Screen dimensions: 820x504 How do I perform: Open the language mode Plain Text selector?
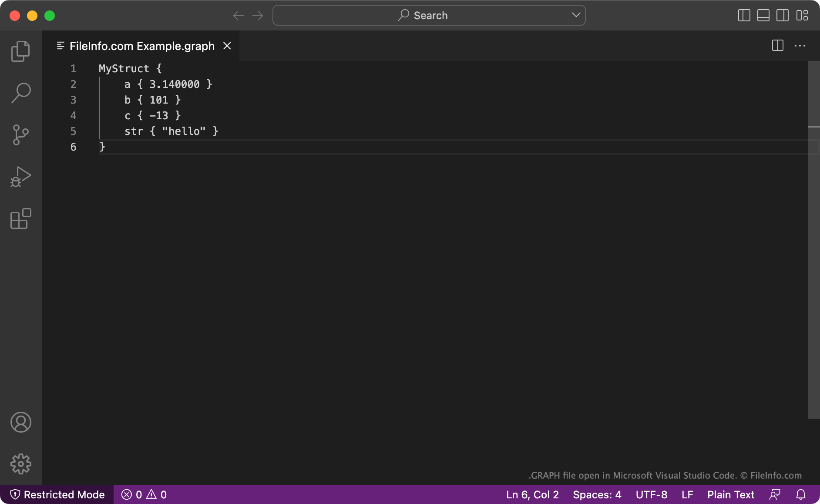(x=730, y=494)
